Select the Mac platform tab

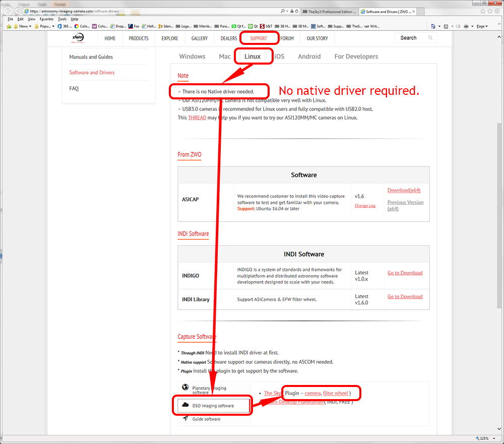tap(225, 57)
